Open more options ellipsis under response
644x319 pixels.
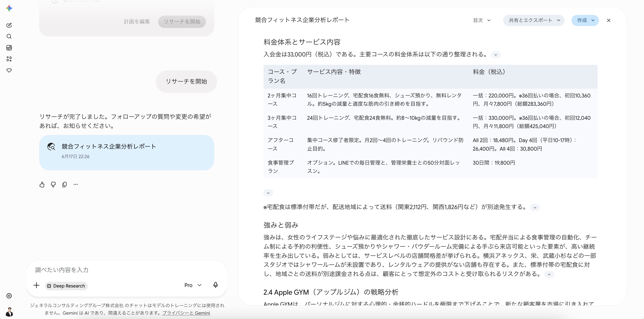coord(76,185)
